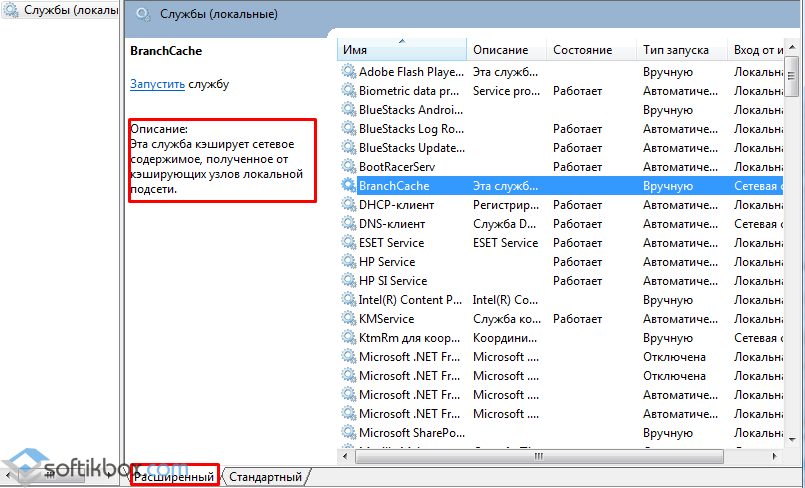Sort by the Состояние column header
The height and width of the screenshot is (488, 805).
click(x=590, y=49)
